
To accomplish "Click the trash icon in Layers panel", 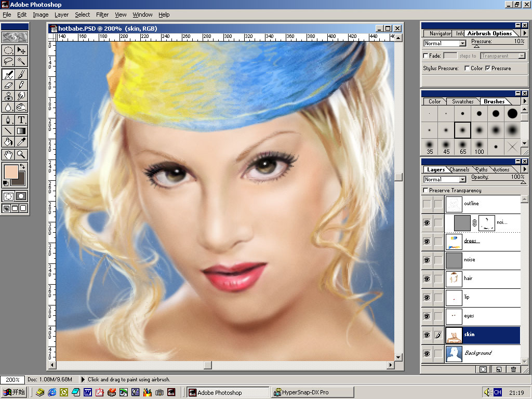I will (514, 369).
